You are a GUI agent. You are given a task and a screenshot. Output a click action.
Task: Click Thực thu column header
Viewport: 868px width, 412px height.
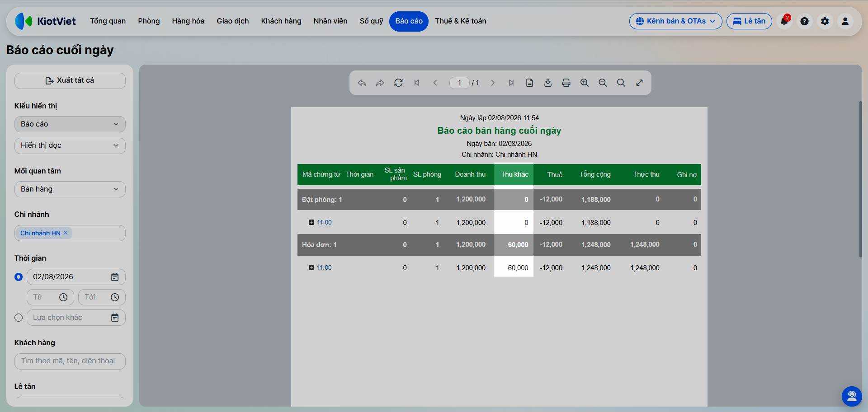(646, 174)
